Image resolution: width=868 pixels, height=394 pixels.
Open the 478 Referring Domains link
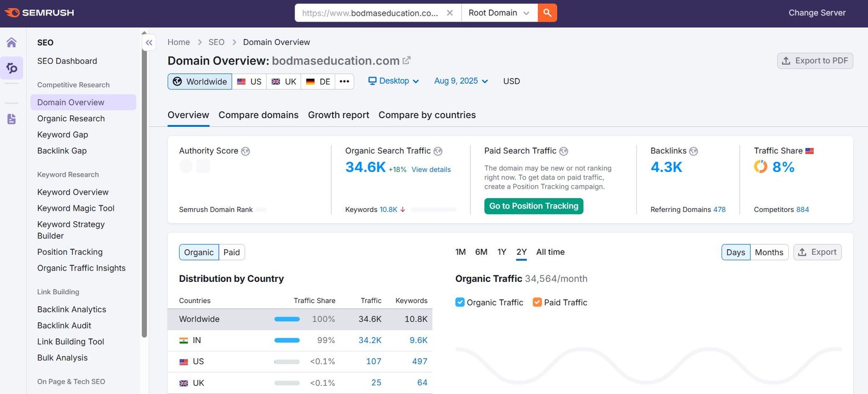tap(719, 210)
